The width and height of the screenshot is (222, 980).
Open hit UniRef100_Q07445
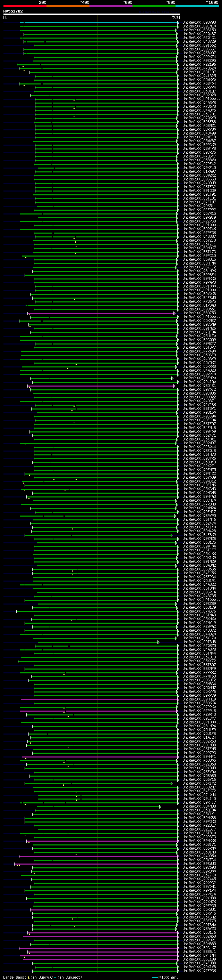(x=199, y=879)
